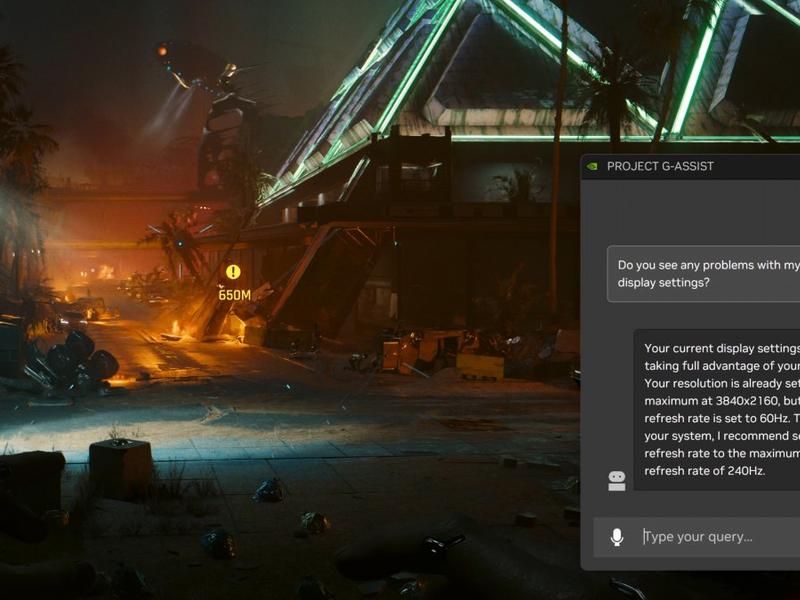Activate the microphone voice input icon
The height and width of the screenshot is (600, 800).
[x=617, y=537]
